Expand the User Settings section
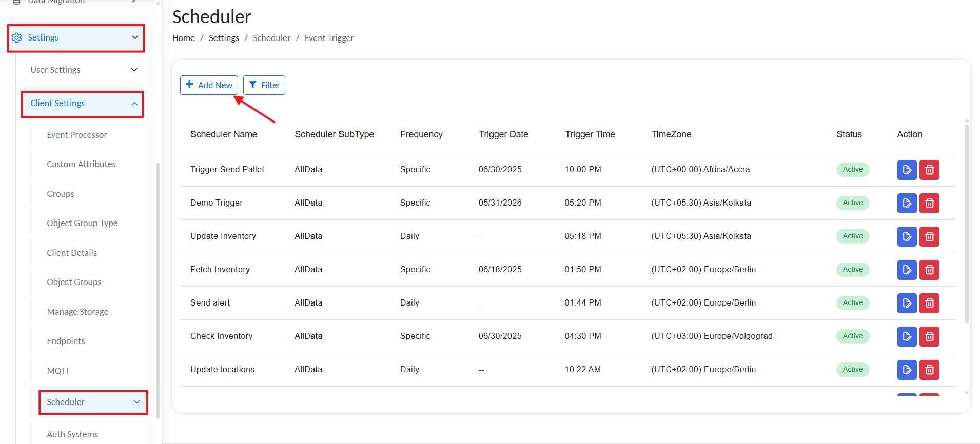Screen dimensions: 980x444 134,70
